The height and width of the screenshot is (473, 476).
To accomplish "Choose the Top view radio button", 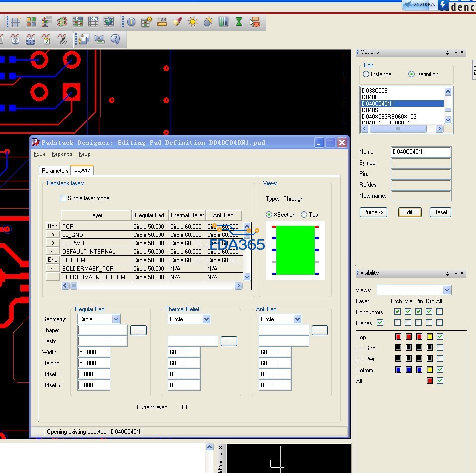I will coord(304,215).
